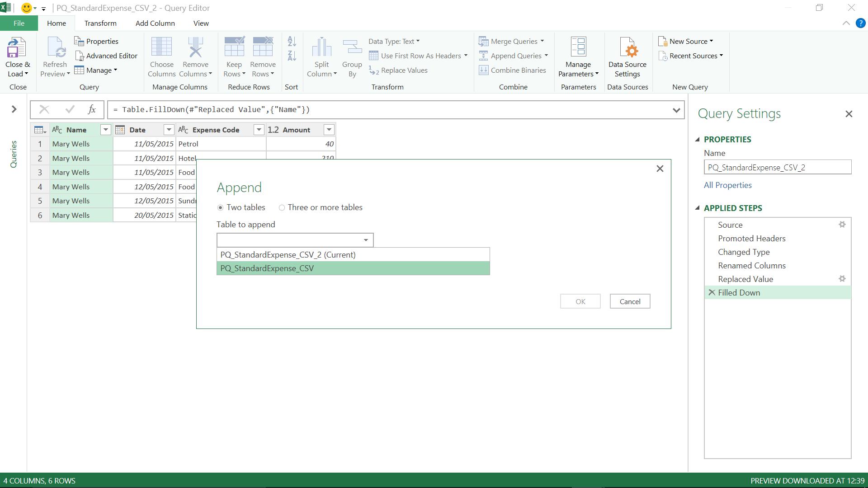Open the Amount column filter dropdown
The height and width of the screenshot is (488, 868).
329,130
